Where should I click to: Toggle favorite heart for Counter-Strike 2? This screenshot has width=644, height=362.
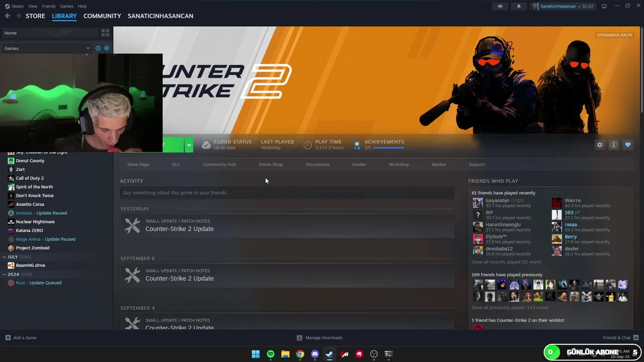click(628, 145)
